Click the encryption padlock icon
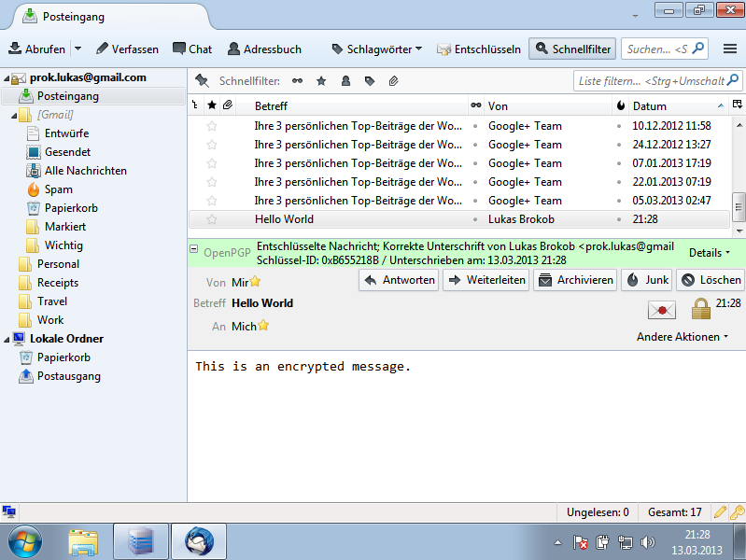Screen dimensions: 746x560 tap(701, 309)
